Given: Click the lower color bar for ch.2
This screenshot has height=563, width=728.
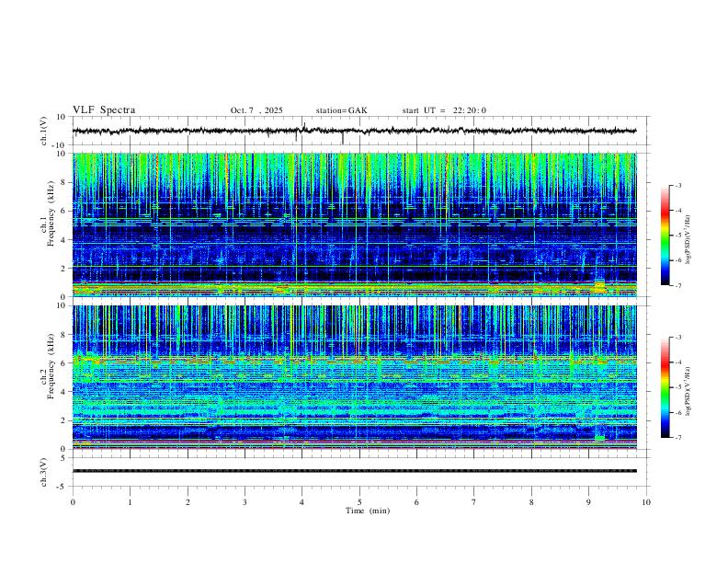Looking at the screenshot, I should [665, 387].
